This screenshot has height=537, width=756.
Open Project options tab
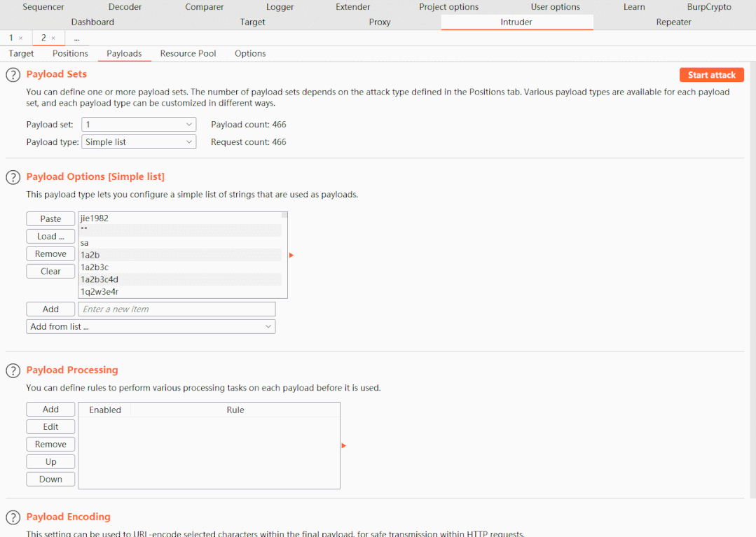click(449, 7)
